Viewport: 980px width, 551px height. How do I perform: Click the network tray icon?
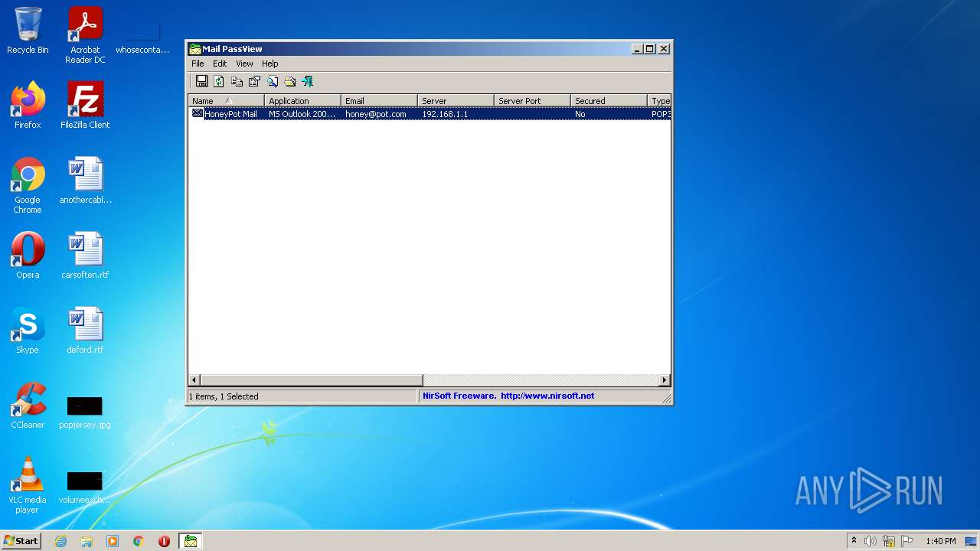click(x=889, y=541)
